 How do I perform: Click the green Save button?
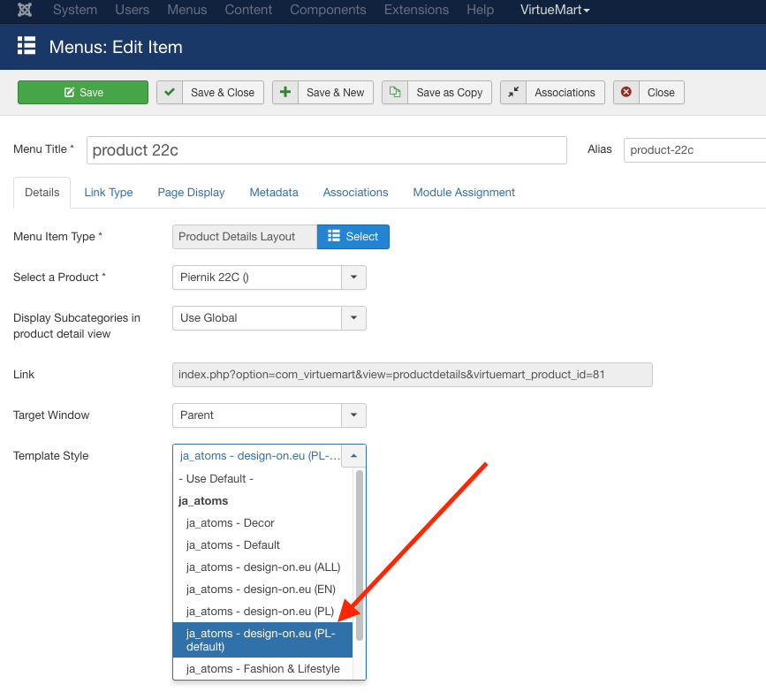83,92
